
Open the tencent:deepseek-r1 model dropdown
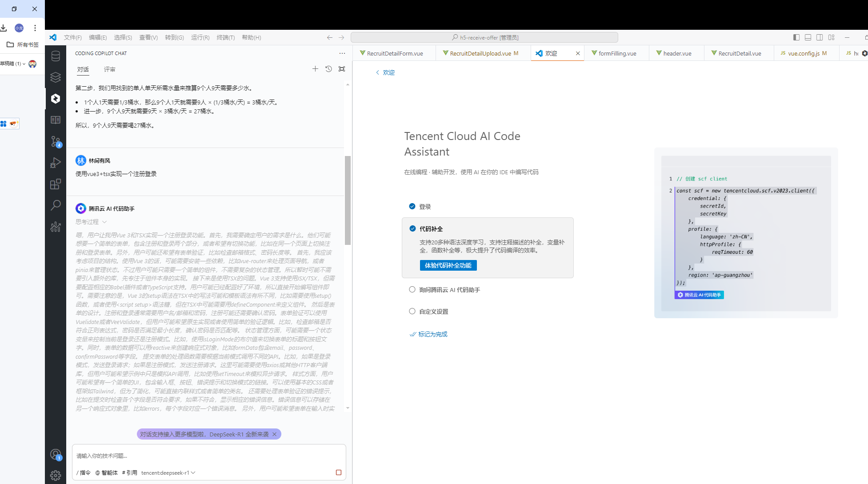[x=167, y=472]
